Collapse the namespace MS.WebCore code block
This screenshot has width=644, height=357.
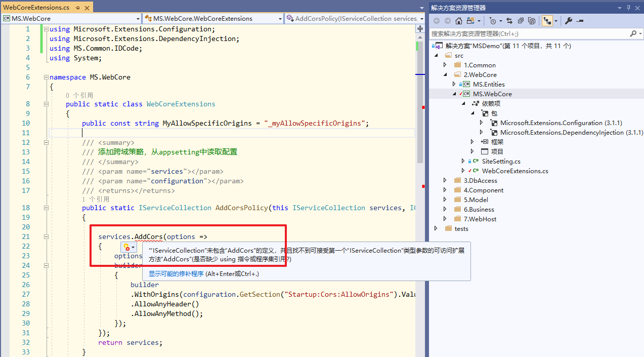[46, 77]
